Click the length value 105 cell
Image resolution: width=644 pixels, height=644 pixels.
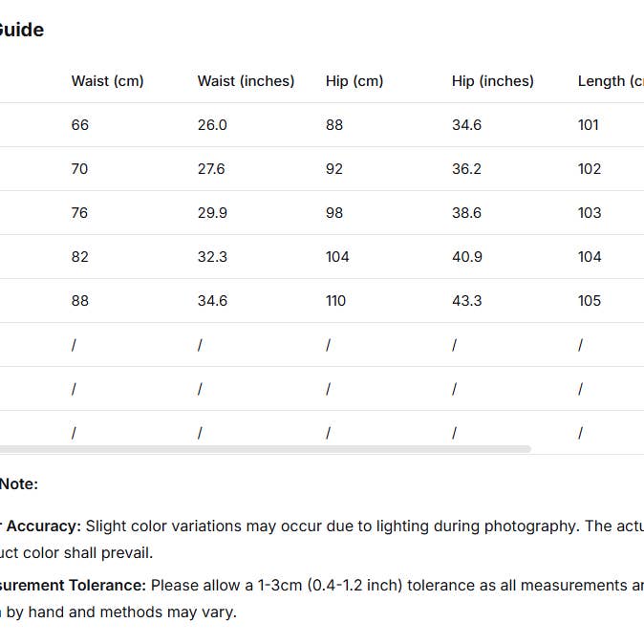point(590,301)
